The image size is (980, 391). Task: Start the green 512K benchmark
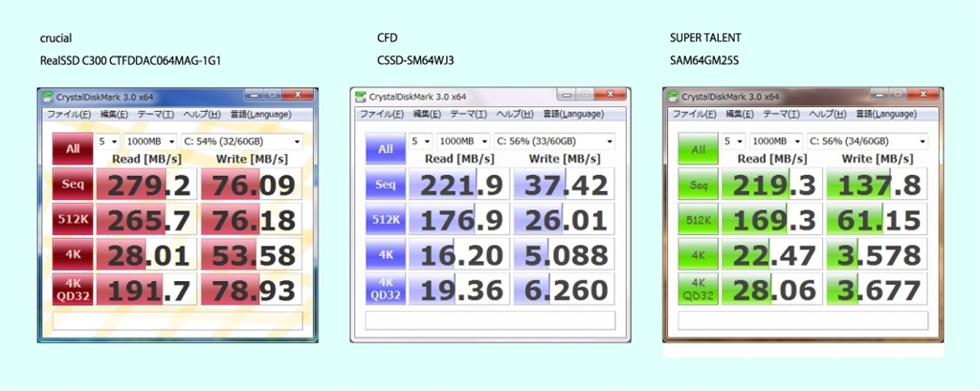(x=698, y=219)
